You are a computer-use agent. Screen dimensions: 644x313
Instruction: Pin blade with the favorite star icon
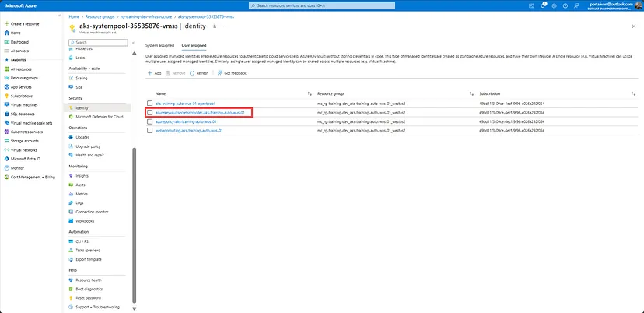pos(215,26)
